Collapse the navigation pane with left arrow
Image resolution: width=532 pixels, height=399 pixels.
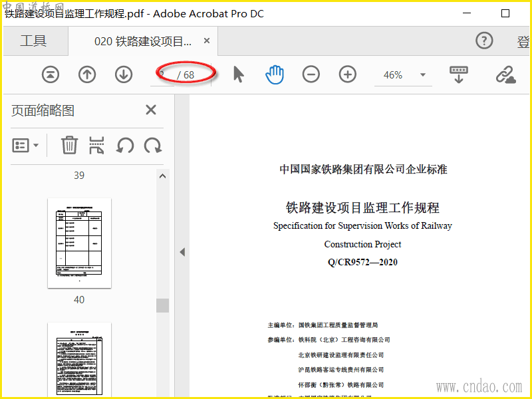pos(182,252)
